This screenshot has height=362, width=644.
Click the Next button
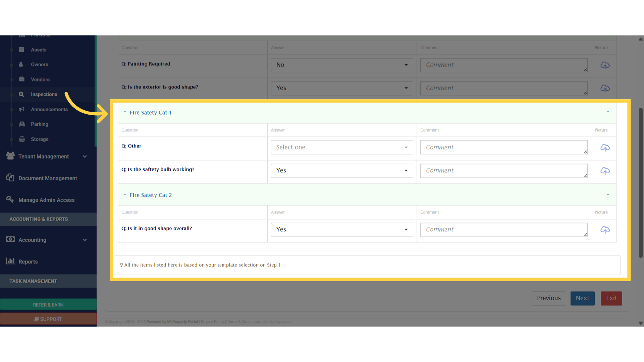pyautogui.click(x=582, y=298)
